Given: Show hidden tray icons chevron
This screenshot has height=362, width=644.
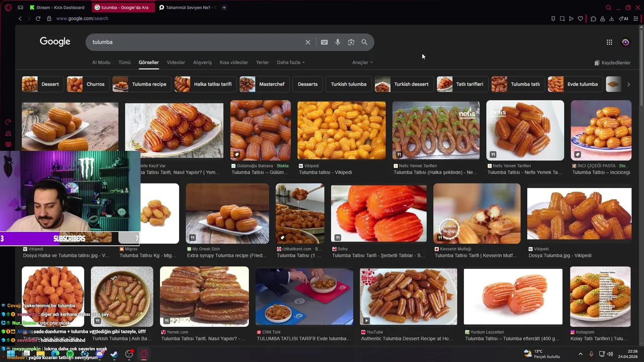Looking at the screenshot, I should (x=581, y=354).
